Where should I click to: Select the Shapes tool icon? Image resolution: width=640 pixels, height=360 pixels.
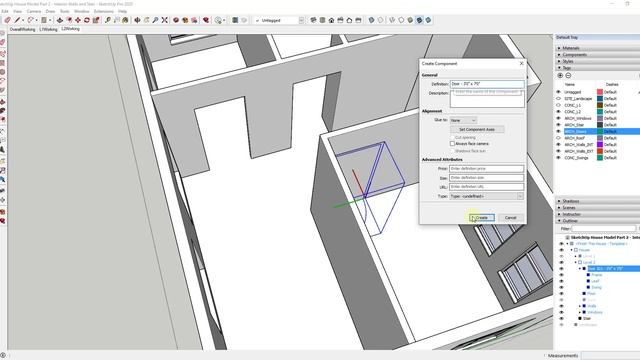[x=44, y=20]
